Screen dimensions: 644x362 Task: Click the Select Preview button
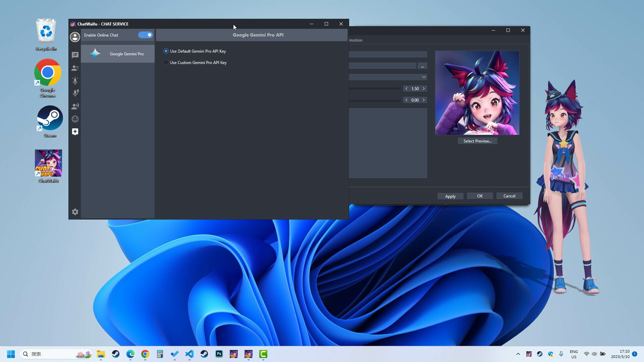click(477, 141)
